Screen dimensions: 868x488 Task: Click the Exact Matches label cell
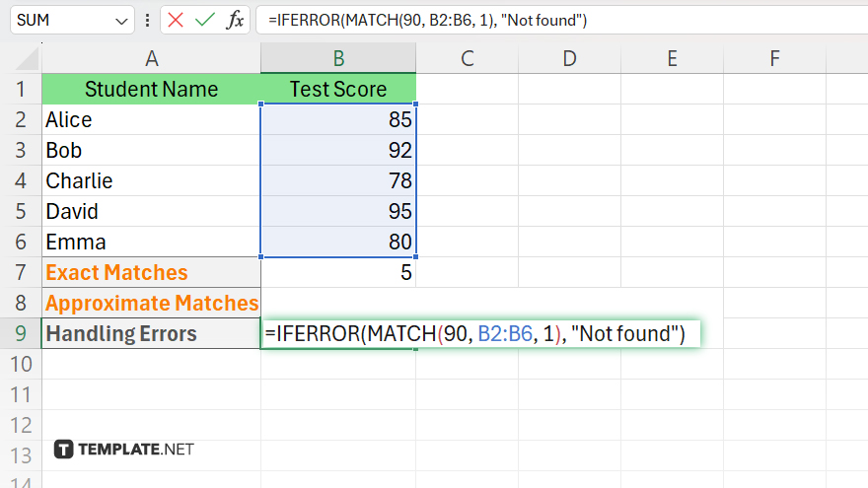tap(151, 273)
